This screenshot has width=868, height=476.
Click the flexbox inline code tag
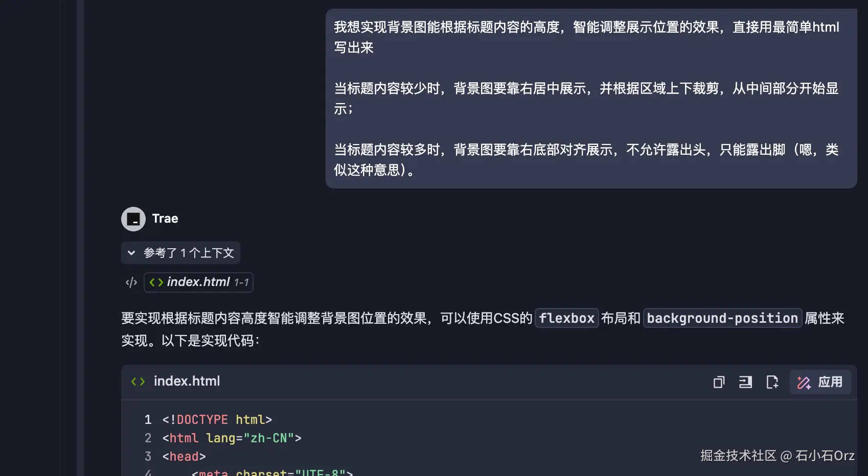pyautogui.click(x=566, y=318)
